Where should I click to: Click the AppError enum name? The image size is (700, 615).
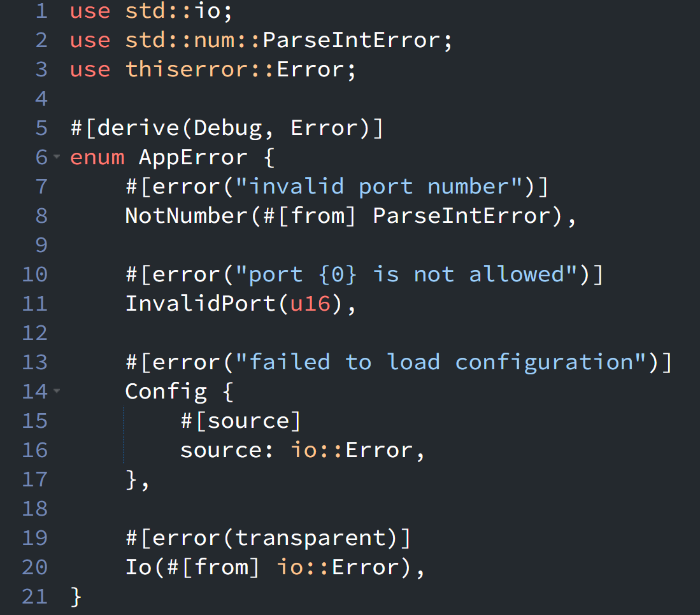[x=193, y=157]
